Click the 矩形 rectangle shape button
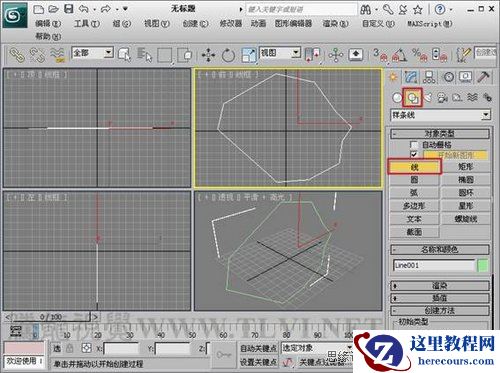Viewport: 500px width, 373px height. tap(466, 167)
